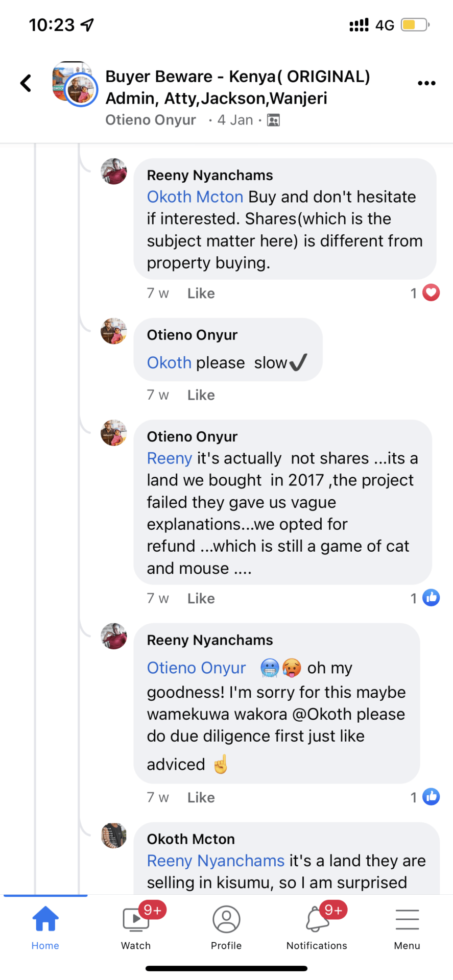
Task: Open post author Otieno Onyur in header
Action: [x=151, y=120]
